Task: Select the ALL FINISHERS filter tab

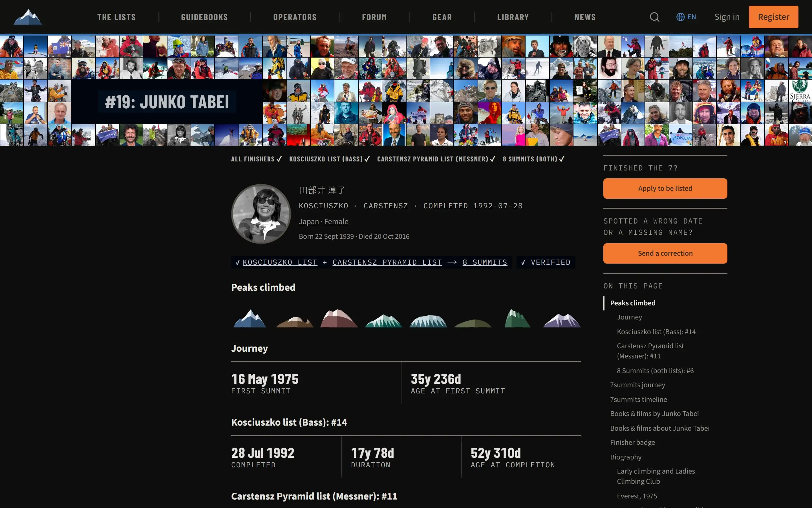Action: [x=256, y=159]
